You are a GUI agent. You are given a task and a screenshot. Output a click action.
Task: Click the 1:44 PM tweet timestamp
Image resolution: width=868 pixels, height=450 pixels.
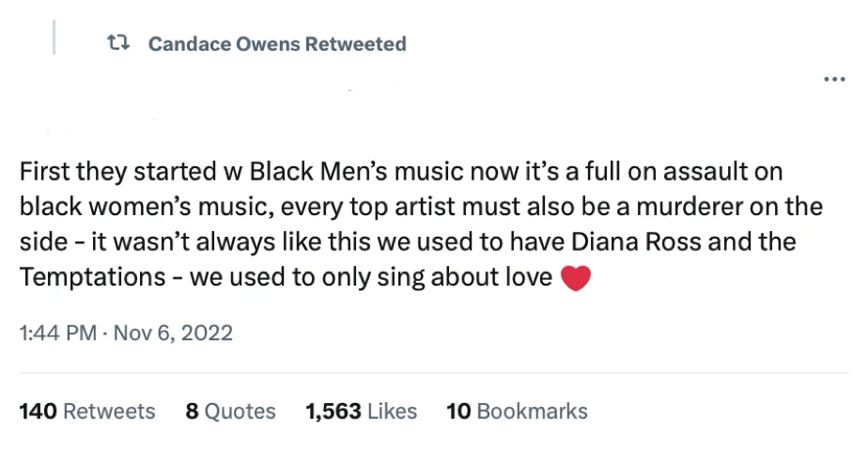point(57,333)
